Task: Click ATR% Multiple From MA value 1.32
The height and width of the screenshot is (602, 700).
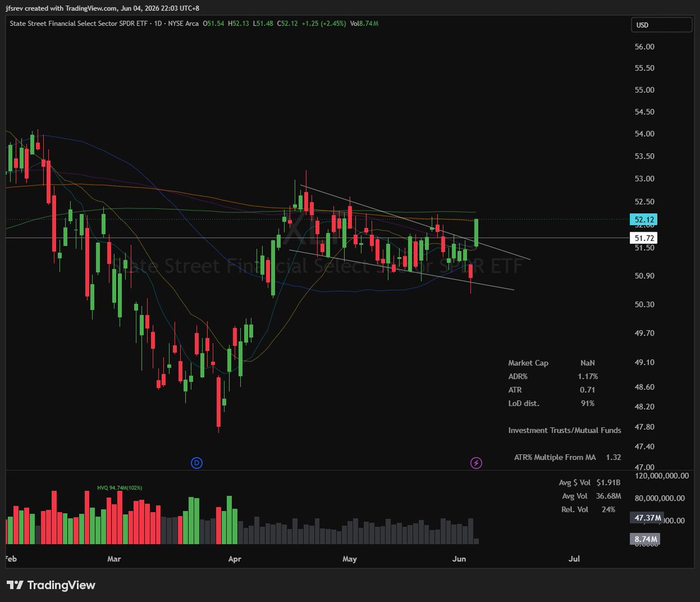Action: point(613,457)
